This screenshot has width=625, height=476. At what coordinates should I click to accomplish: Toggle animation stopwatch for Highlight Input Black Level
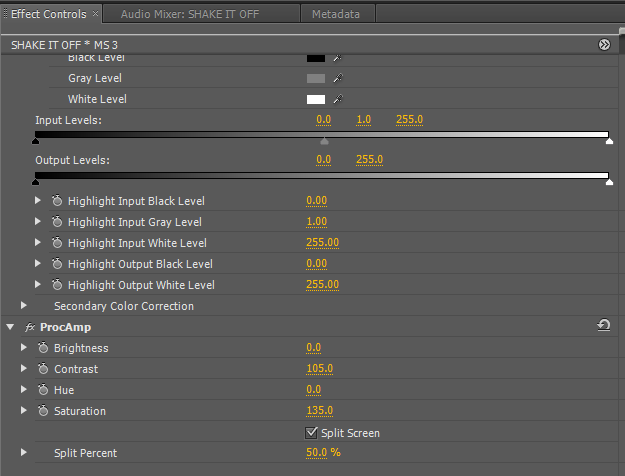pos(57,201)
